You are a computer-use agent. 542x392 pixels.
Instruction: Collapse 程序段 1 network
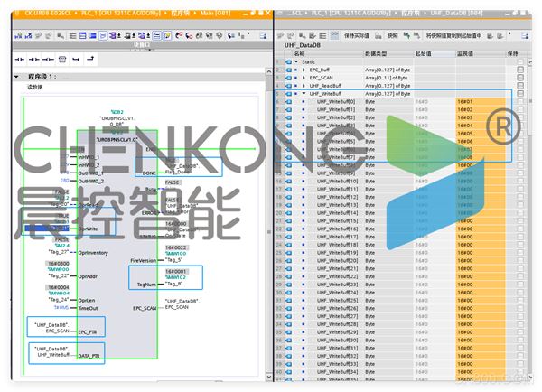[x=16, y=77]
